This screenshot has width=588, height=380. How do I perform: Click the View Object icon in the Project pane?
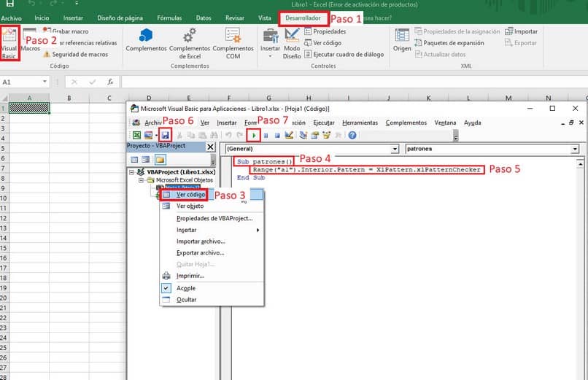(x=145, y=160)
